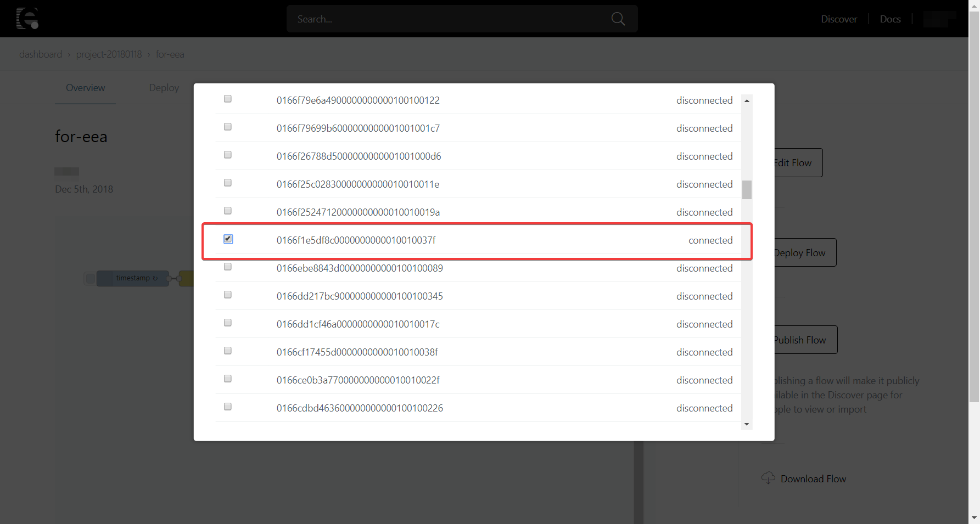Open the Docs page
The width and height of the screenshot is (980, 524).
point(890,19)
